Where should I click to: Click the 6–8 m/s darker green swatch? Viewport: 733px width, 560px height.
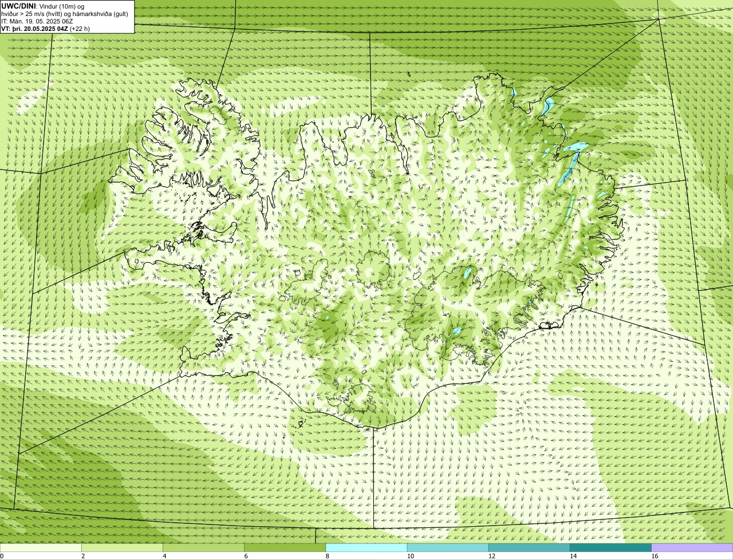point(285,547)
